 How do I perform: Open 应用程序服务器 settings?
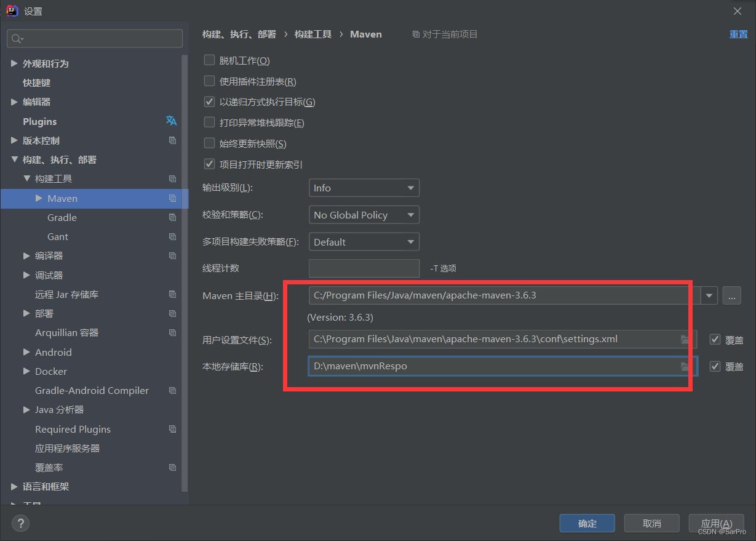point(68,448)
